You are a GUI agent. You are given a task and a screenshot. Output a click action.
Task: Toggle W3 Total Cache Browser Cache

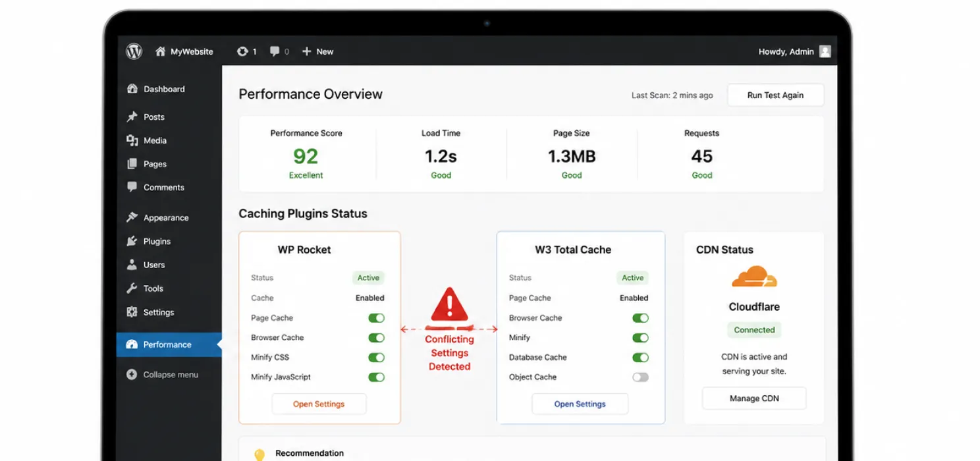click(640, 318)
